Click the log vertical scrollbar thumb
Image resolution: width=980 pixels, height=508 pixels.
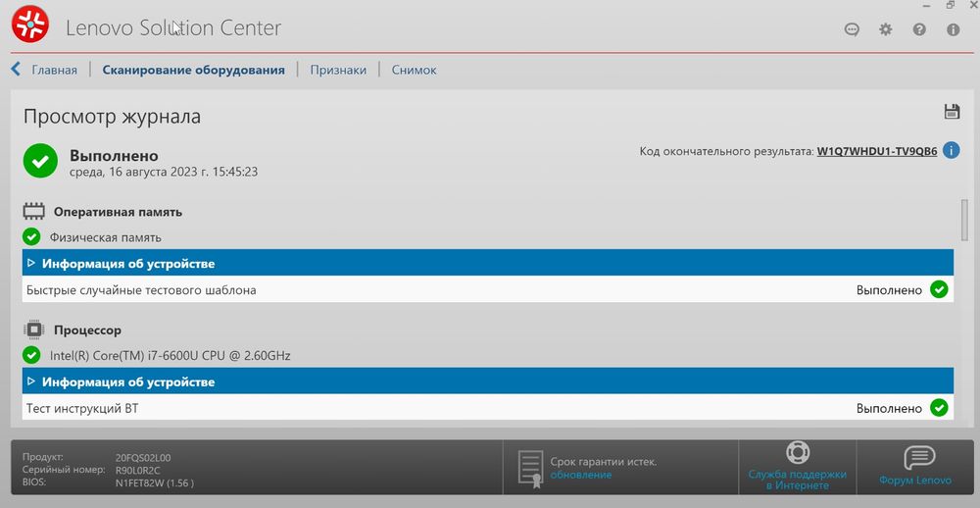[x=964, y=219]
